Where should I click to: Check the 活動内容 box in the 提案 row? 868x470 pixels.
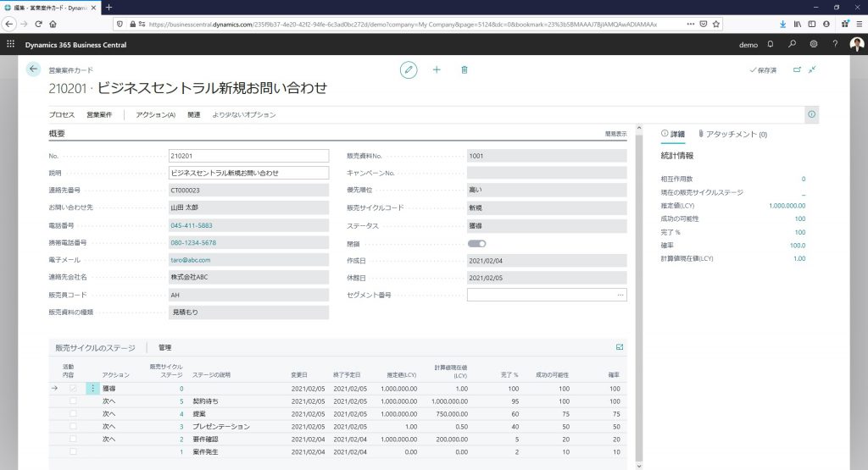[73, 413]
